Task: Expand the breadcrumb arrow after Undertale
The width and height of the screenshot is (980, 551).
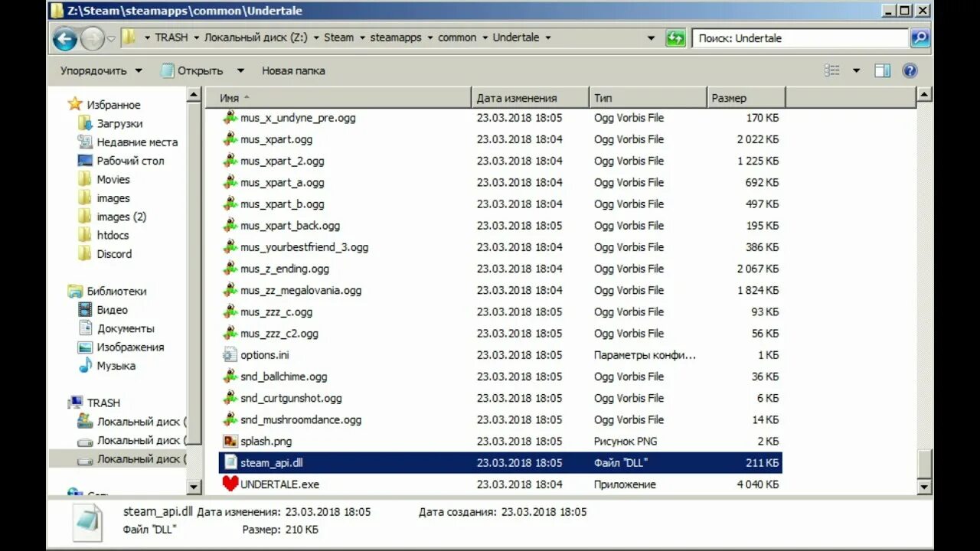Action: coord(547,37)
